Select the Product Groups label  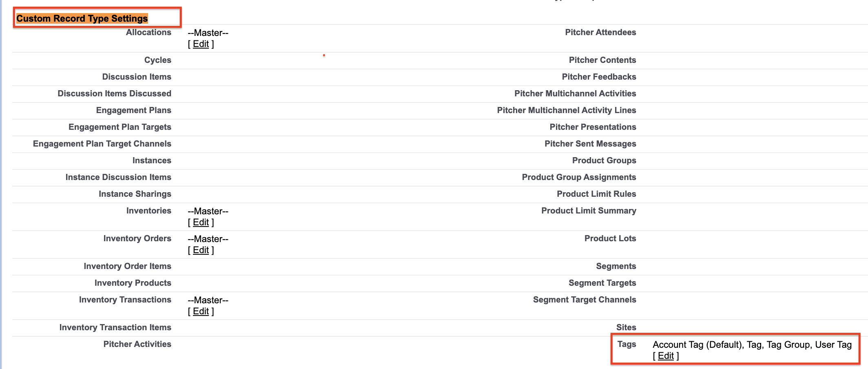coord(604,160)
